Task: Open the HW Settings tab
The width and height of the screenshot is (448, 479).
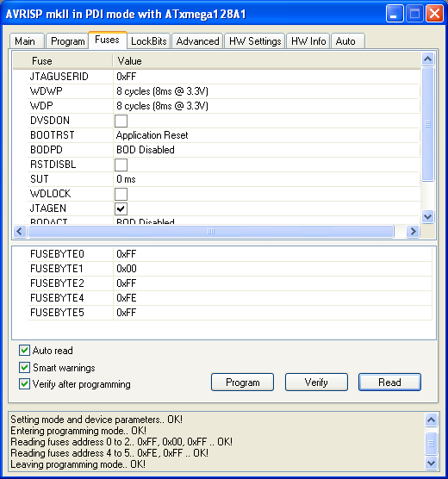Action: click(x=255, y=41)
